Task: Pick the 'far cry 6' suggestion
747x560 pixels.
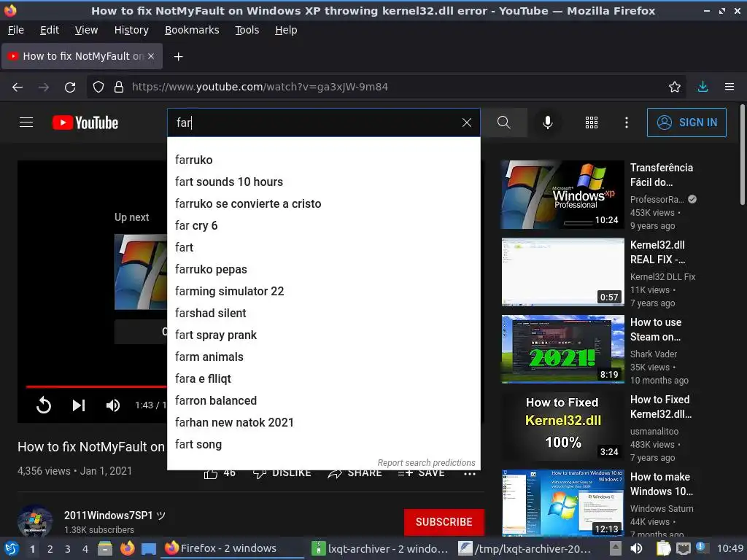Action: click(323, 226)
